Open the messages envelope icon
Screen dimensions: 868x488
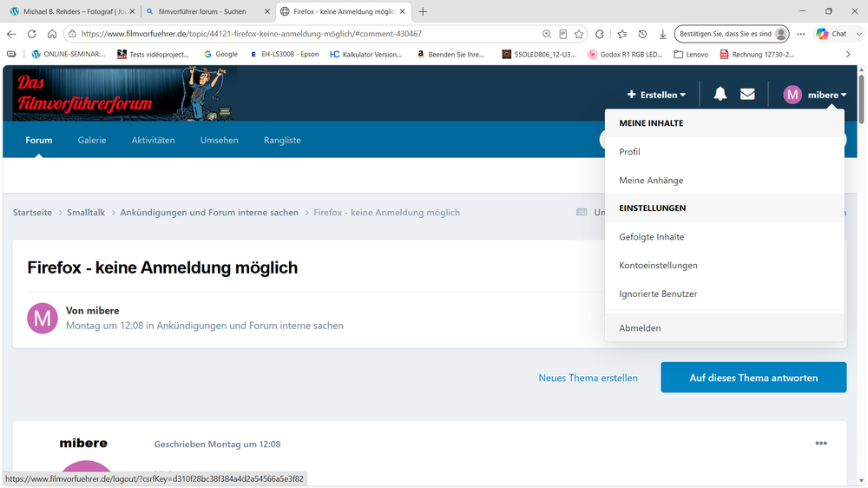(747, 94)
